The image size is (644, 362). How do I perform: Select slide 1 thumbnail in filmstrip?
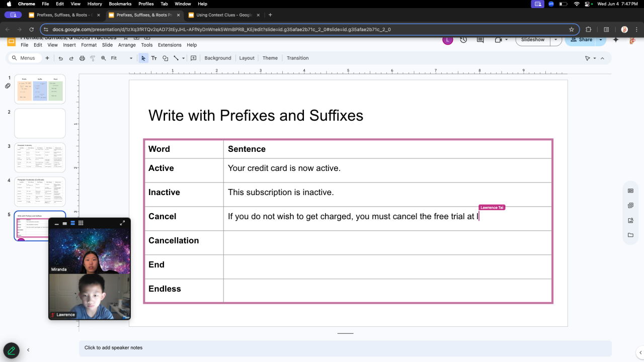click(40, 89)
